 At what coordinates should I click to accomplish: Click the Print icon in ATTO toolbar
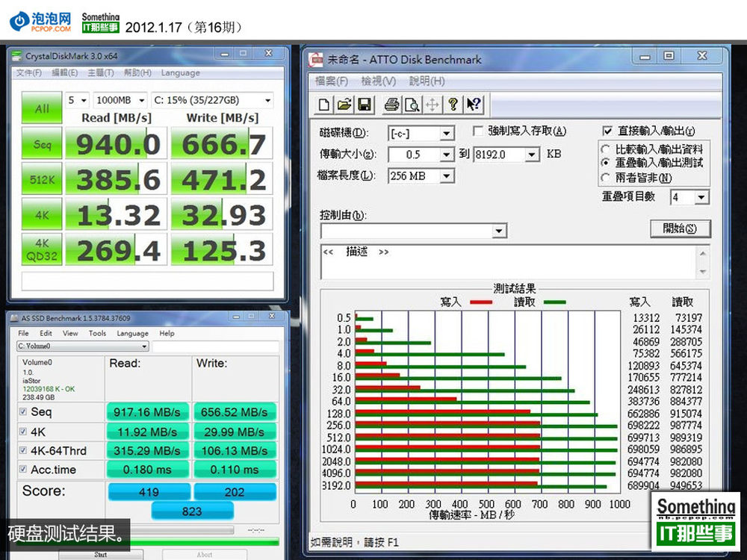[x=391, y=105]
